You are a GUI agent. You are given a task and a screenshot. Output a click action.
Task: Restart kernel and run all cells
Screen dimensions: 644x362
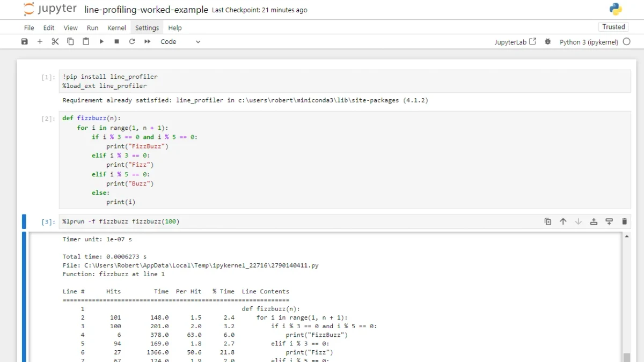click(x=148, y=42)
